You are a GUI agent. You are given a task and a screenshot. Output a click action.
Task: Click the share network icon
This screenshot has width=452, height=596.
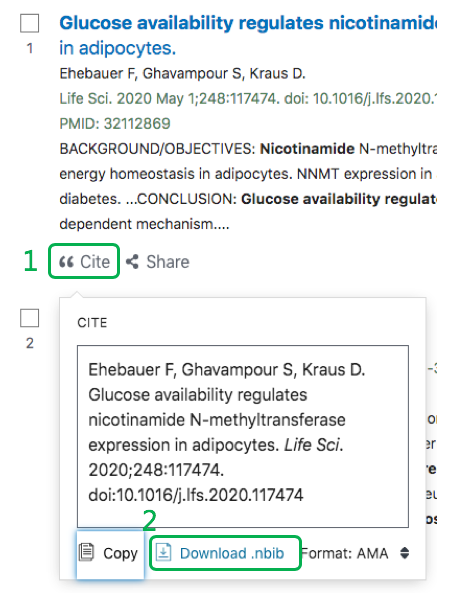tap(132, 262)
